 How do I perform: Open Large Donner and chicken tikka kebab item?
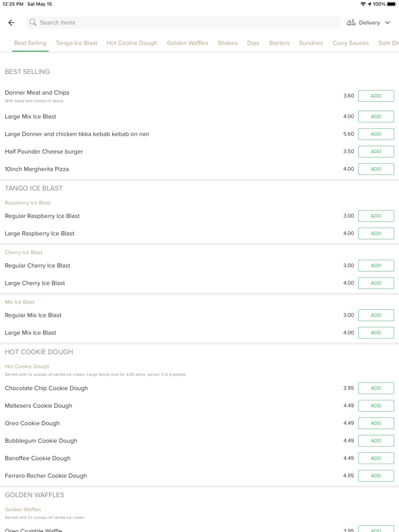77,134
